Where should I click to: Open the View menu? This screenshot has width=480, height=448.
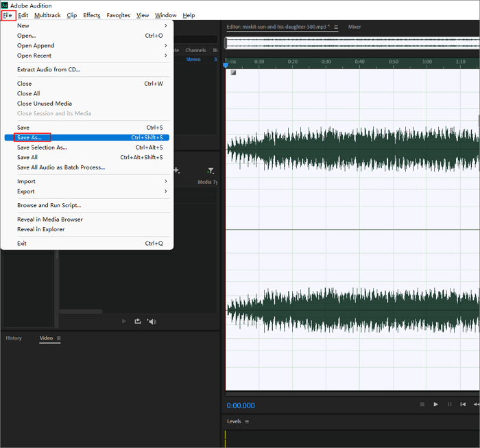(x=143, y=15)
